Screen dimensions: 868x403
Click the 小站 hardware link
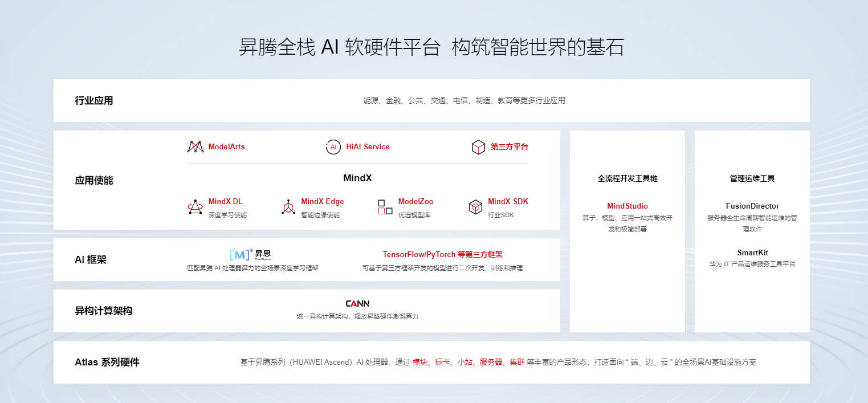click(465, 363)
